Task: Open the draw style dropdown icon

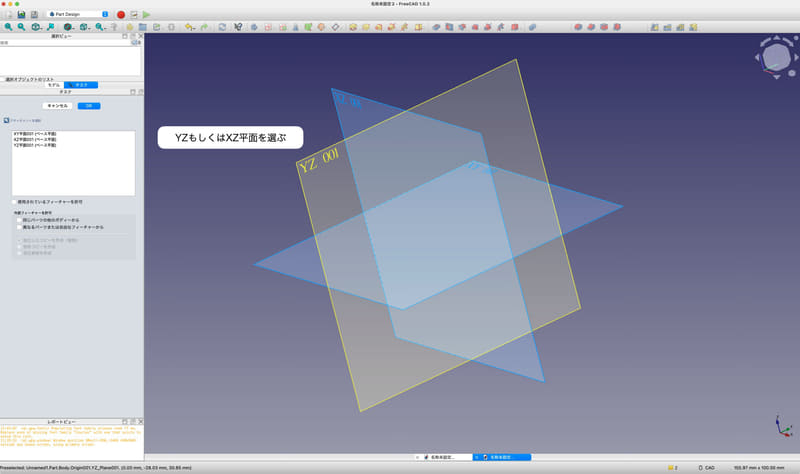Action: pos(69,27)
